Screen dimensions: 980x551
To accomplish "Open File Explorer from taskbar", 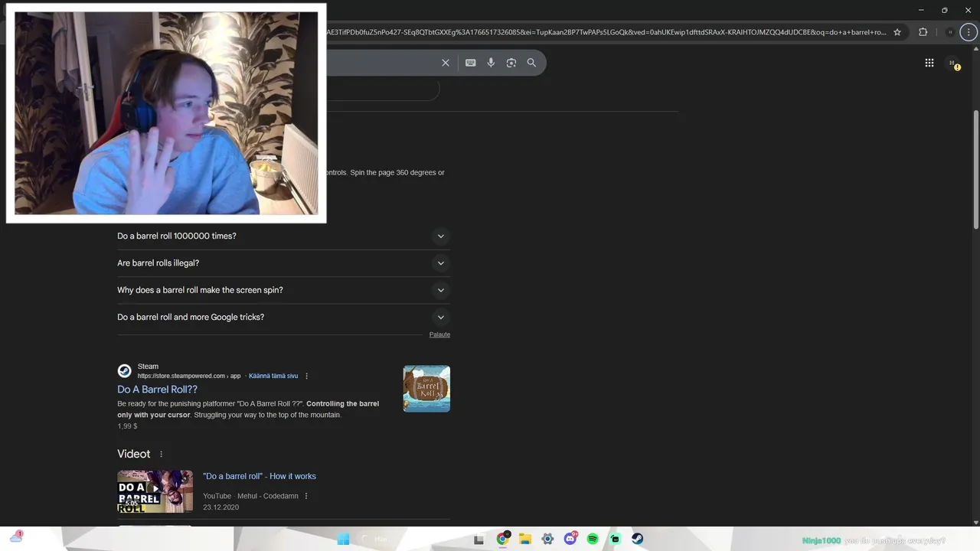I will pyautogui.click(x=525, y=539).
